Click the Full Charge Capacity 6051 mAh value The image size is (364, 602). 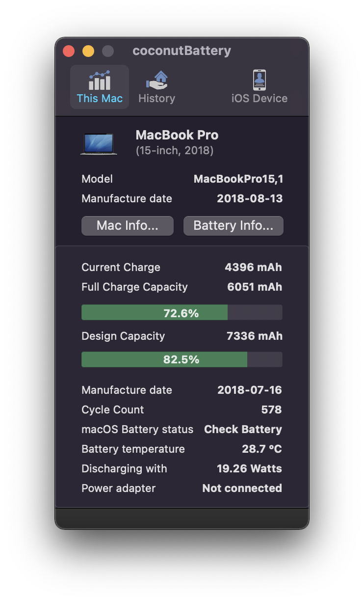click(255, 287)
